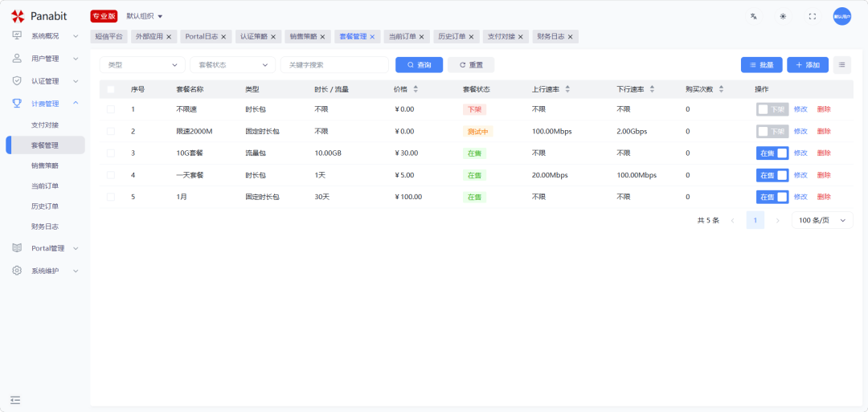Close the 套餐管理 tab
This screenshot has width=868, height=412.
(373, 36)
